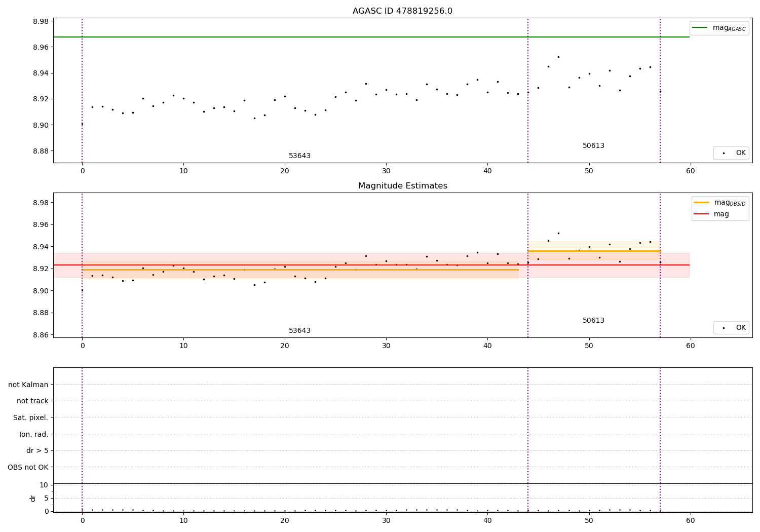Click the 'OBS not OK' row label
Viewport: 760px width, 532px height.
tap(28, 467)
